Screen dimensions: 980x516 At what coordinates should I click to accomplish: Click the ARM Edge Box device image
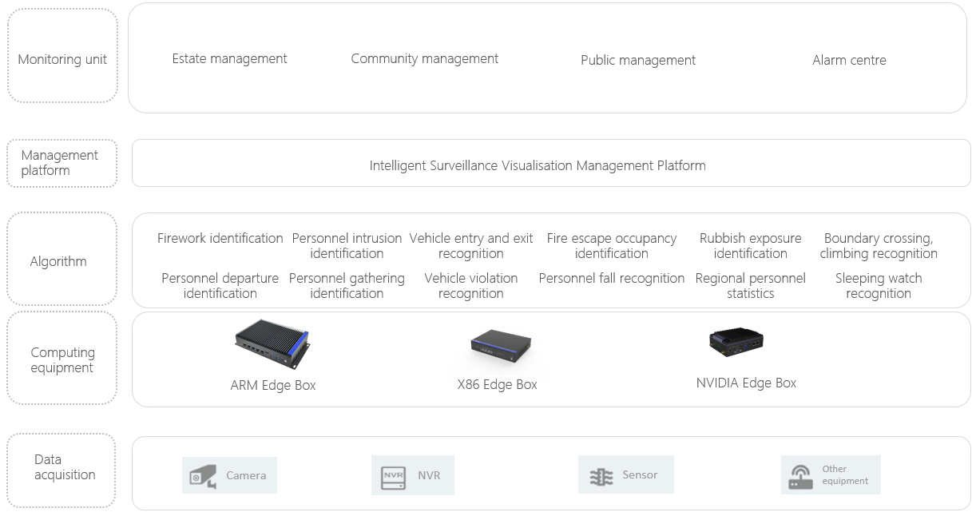pyautogui.click(x=272, y=343)
